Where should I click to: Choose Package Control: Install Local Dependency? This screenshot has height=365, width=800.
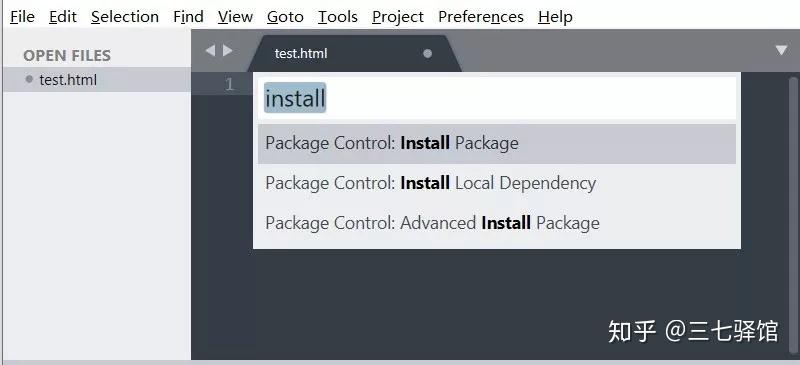coord(496,183)
